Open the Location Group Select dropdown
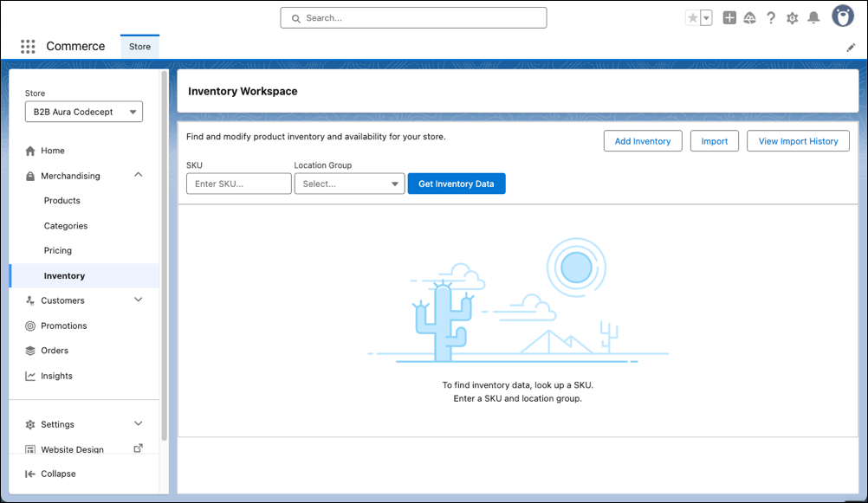 [349, 184]
